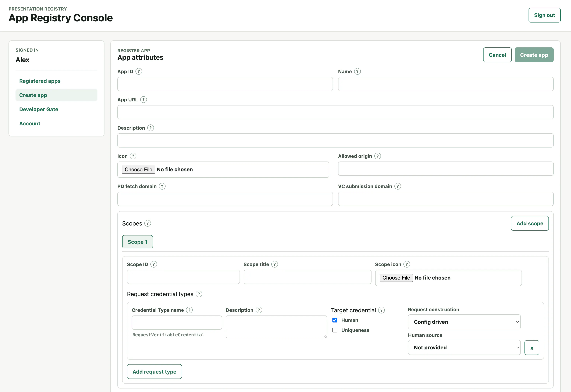Viewport: 571px width, 392px height.
Task: Show help for Scope ID
Action: pyautogui.click(x=154, y=264)
